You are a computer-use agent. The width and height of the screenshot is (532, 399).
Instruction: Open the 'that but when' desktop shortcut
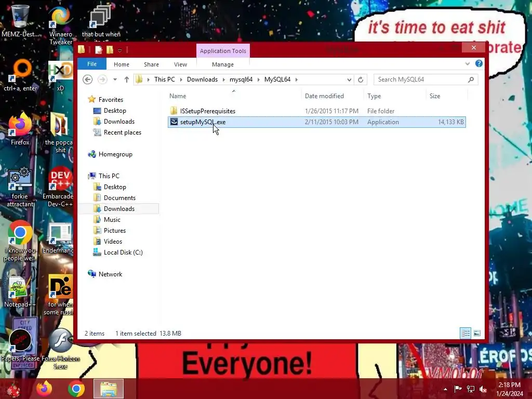pyautogui.click(x=101, y=22)
